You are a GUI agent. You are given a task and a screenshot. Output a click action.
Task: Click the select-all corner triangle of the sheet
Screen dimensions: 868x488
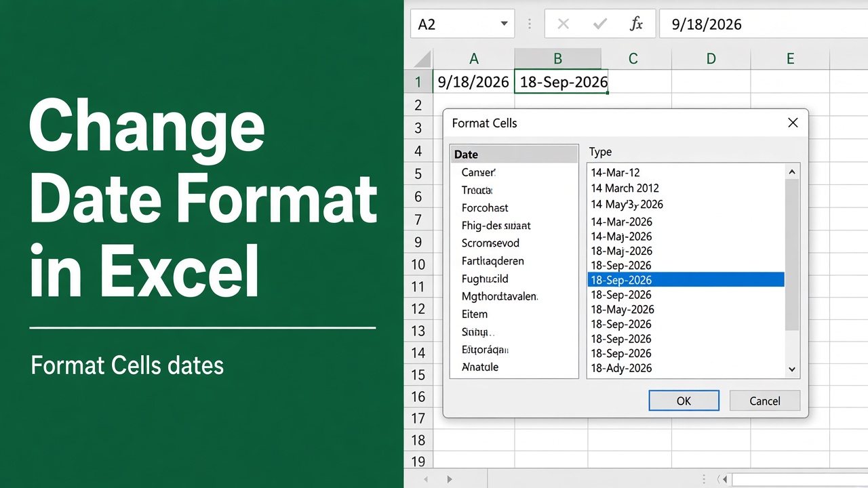422,58
